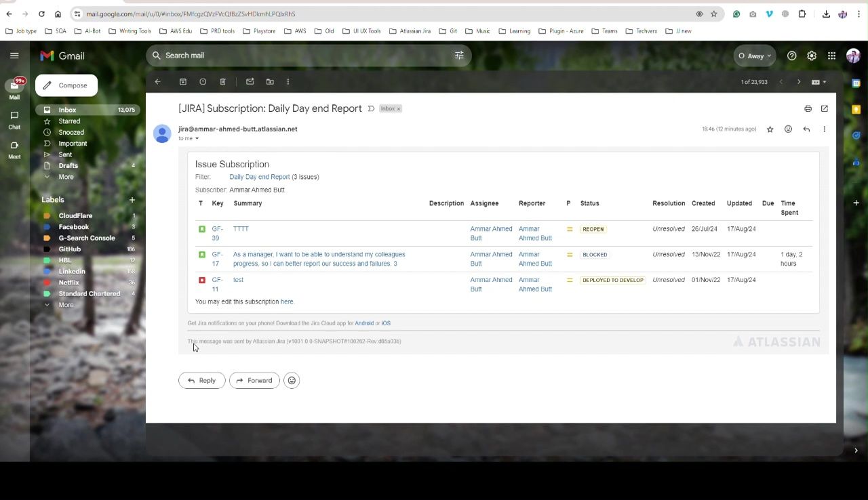Open iOS app download link
The image size is (868, 500).
(x=386, y=323)
